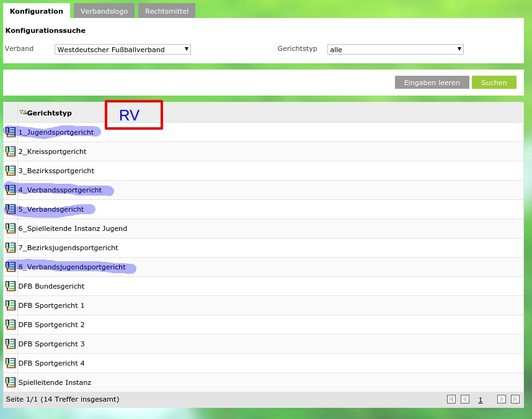The height and width of the screenshot is (419, 532).
Task: Expand the Verband dropdown
Action: pyautogui.click(x=123, y=50)
